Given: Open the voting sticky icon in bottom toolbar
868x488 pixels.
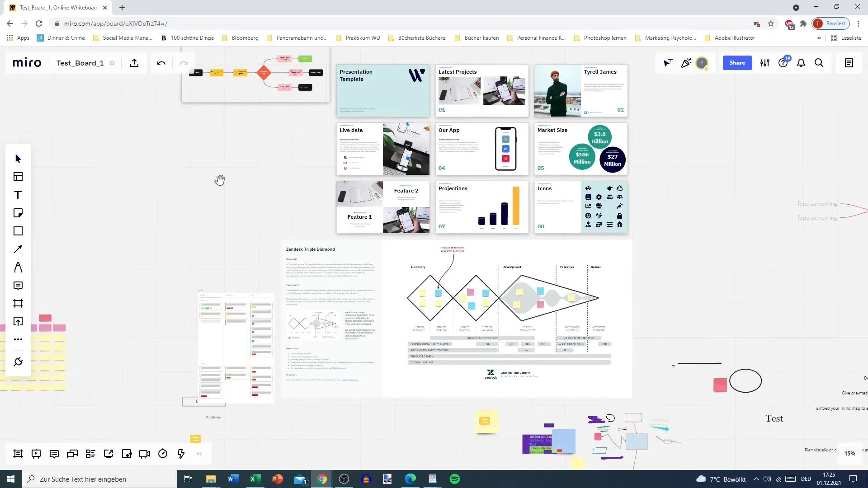Looking at the screenshot, I should click(x=127, y=454).
